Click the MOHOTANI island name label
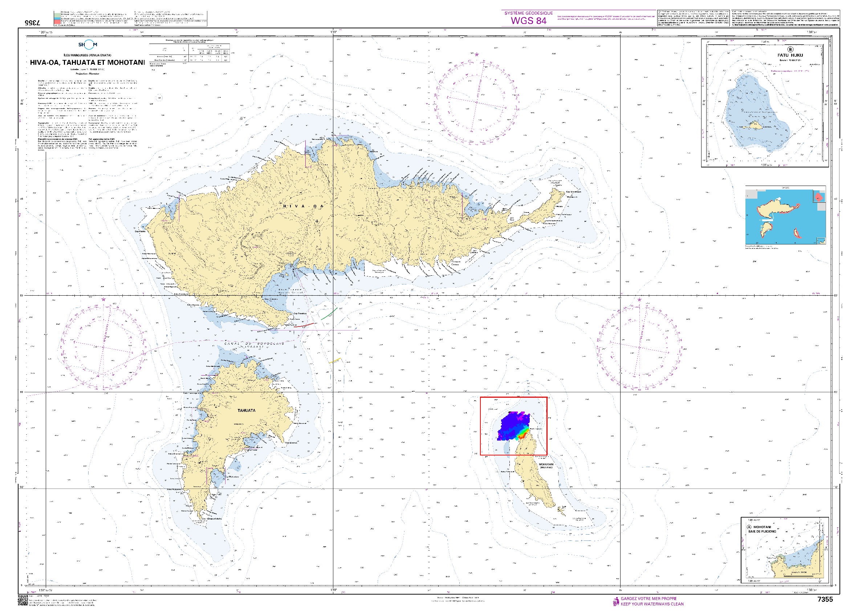This screenshot has width=858, height=616. [x=546, y=464]
